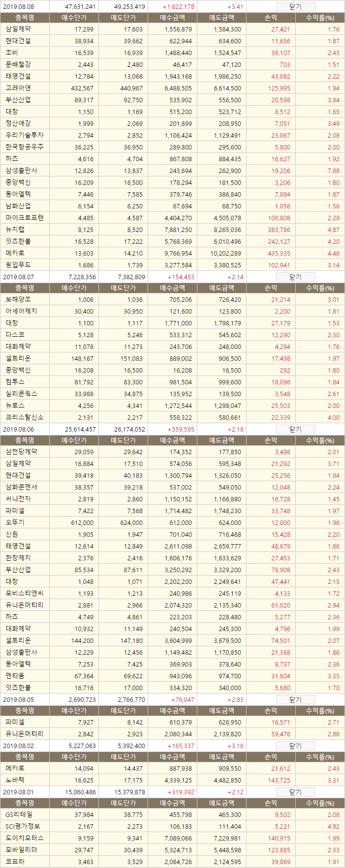The height and width of the screenshot is (868, 345).
Task: Select the +3.41 summary return
Action: (235, 7)
